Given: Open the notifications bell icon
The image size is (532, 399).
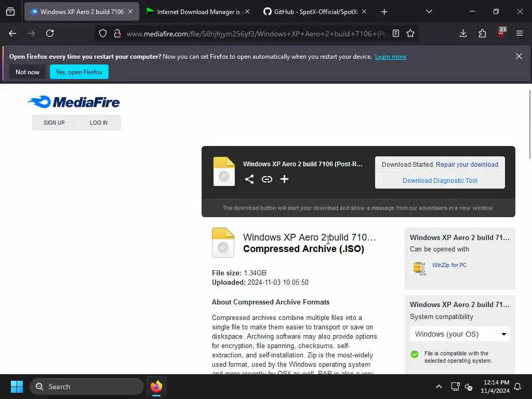Looking at the screenshot, I should 518,387.
